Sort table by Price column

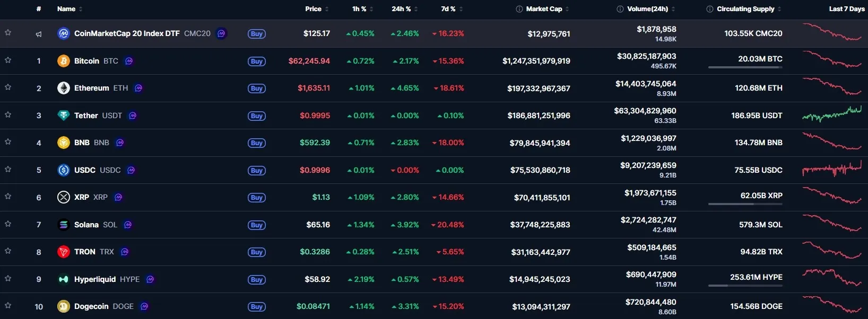click(x=317, y=9)
